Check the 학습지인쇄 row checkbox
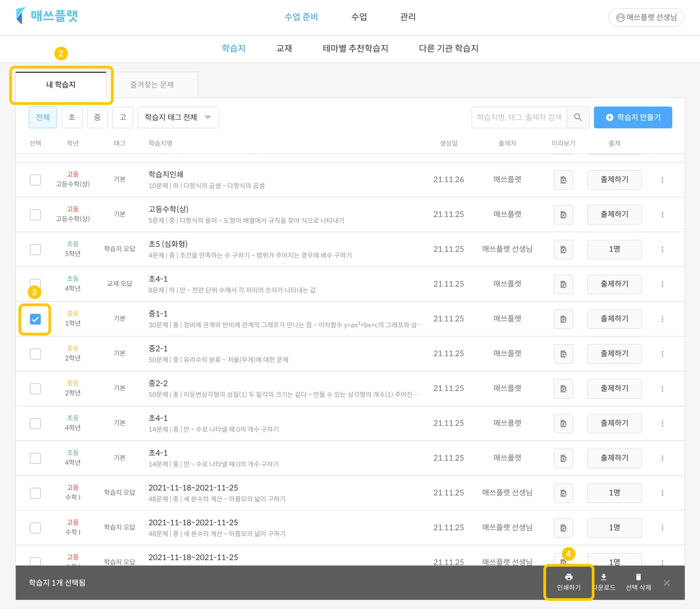Viewport: 700px width, 609px height. pyautogui.click(x=35, y=180)
